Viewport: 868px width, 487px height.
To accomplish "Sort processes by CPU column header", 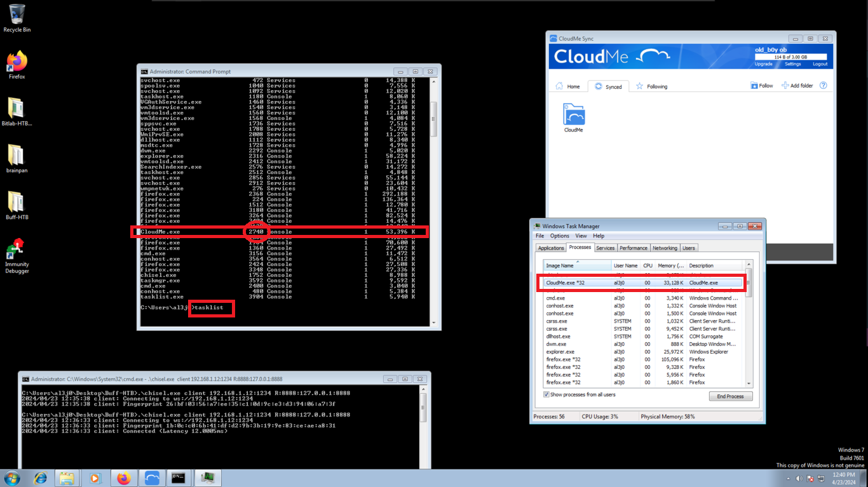I will [648, 265].
